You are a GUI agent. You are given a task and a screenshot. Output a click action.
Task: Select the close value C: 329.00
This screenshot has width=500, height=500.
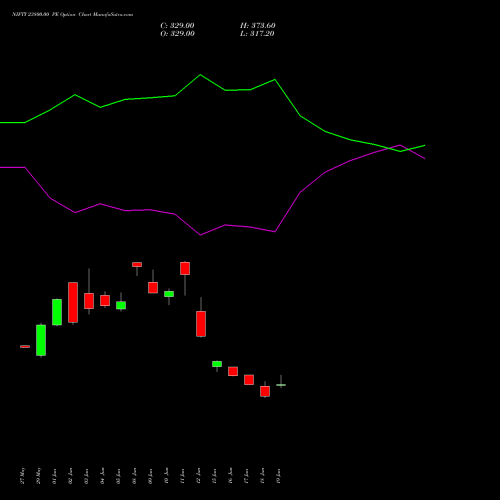click(177, 26)
